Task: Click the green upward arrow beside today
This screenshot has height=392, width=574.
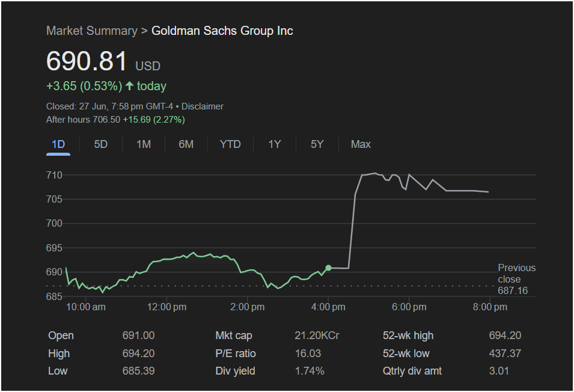Action: pyautogui.click(x=130, y=85)
